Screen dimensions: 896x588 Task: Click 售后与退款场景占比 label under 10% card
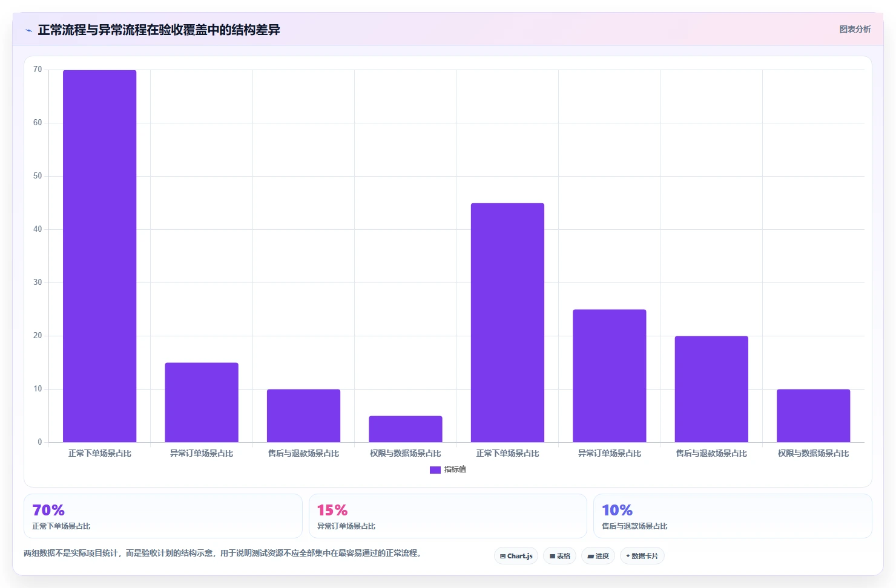point(634,526)
